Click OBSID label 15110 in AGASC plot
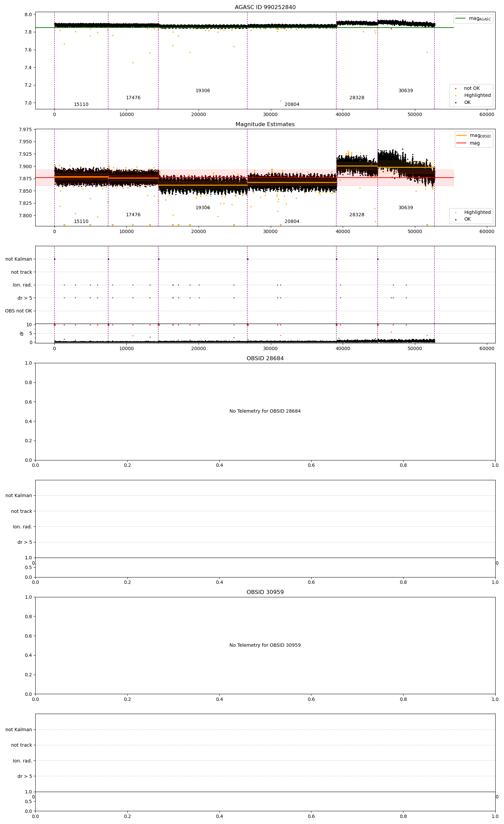Screen dimensions: 504x824 81,105
